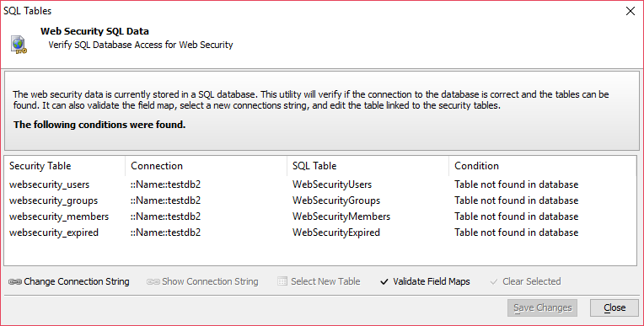
Task: Sort by the Connection column header
Action: click(206, 166)
